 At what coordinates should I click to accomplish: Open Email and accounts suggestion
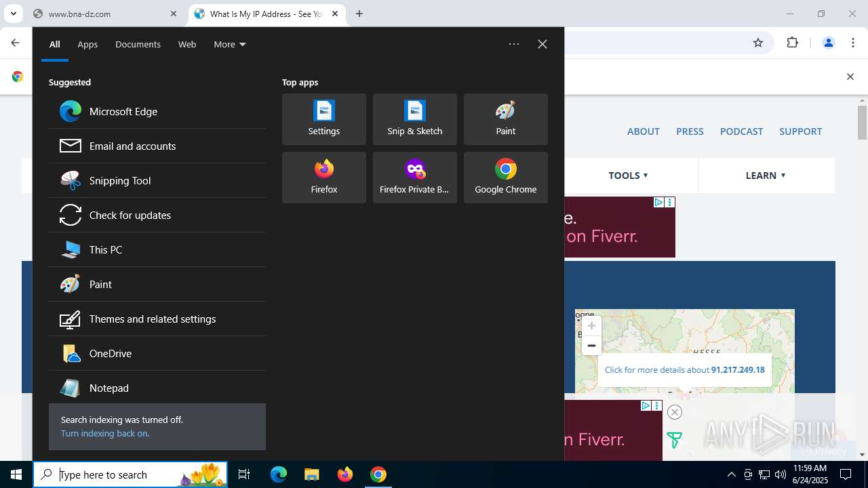click(x=157, y=146)
